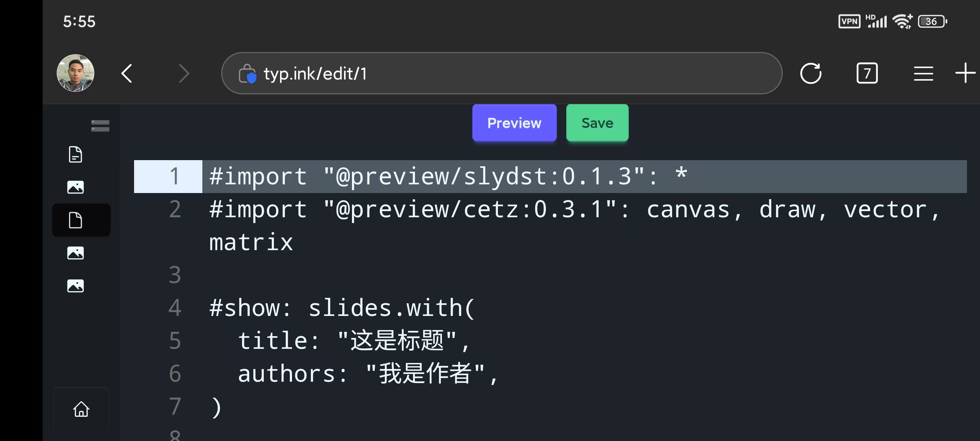Toggle the sidebar collapse handle icon

[100, 125]
